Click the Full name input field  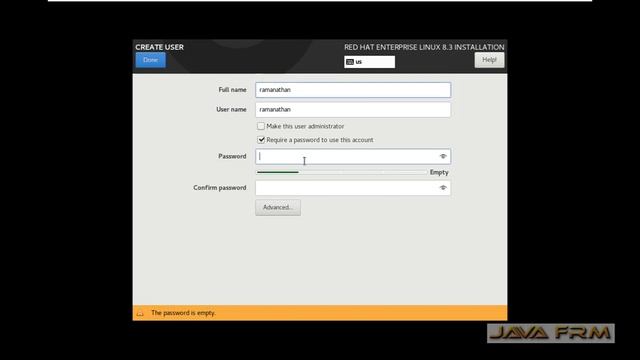[353, 90]
